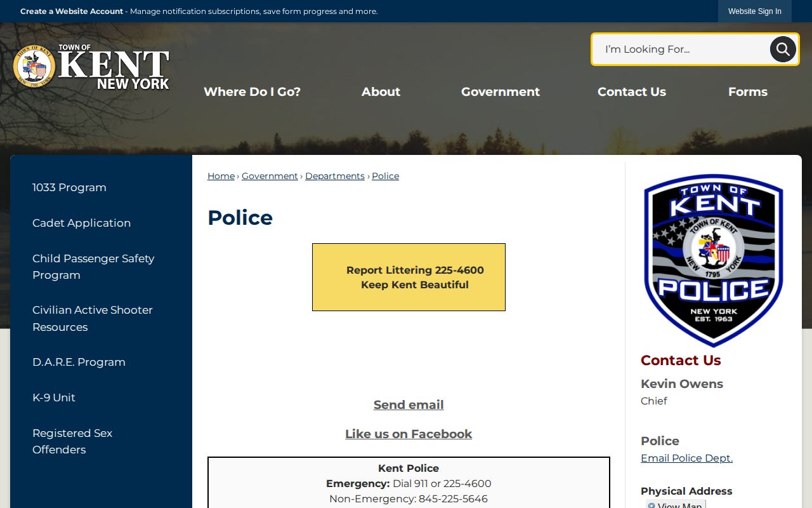The height and width of the screenshot is (508, 812).
Task: Click the Website Sign In button
Action: click(x=755, y=11)
